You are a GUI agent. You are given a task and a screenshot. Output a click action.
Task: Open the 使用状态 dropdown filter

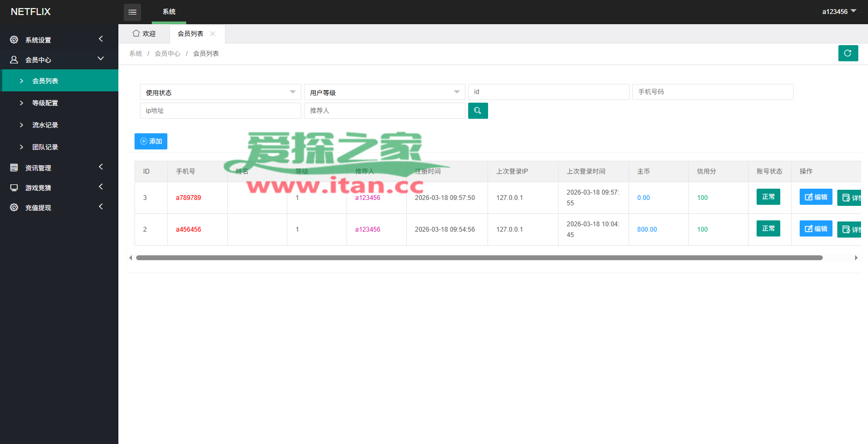tap(220, 92)
